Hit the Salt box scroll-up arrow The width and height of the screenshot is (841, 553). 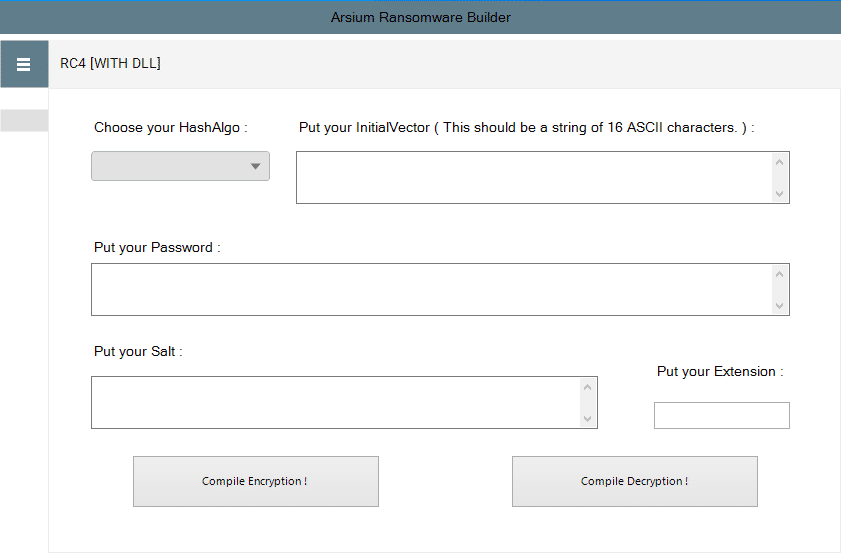[x=587, y=386]
